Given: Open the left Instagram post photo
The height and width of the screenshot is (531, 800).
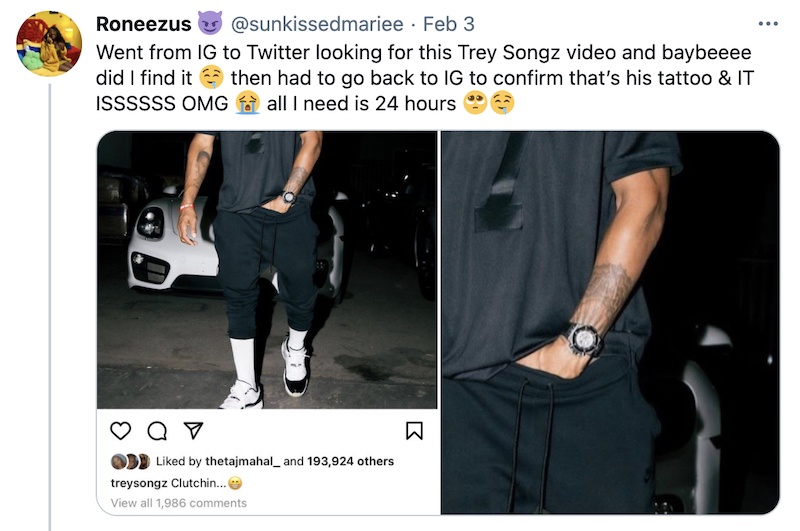Looking at the screenshot, I should [x=267, y=271].
